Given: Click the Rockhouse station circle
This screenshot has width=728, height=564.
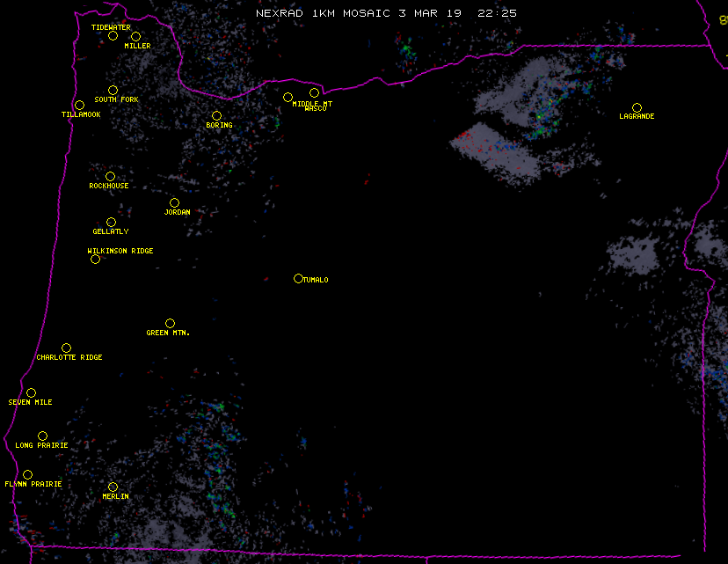Looking at the screenshot, I should 110,176.
